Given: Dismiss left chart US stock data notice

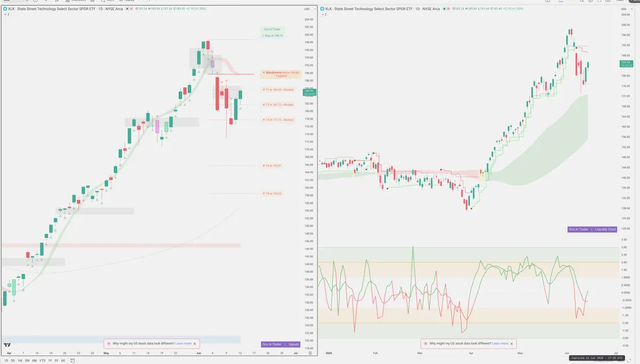Looking at the screenshot, I should tap(195, 344).
